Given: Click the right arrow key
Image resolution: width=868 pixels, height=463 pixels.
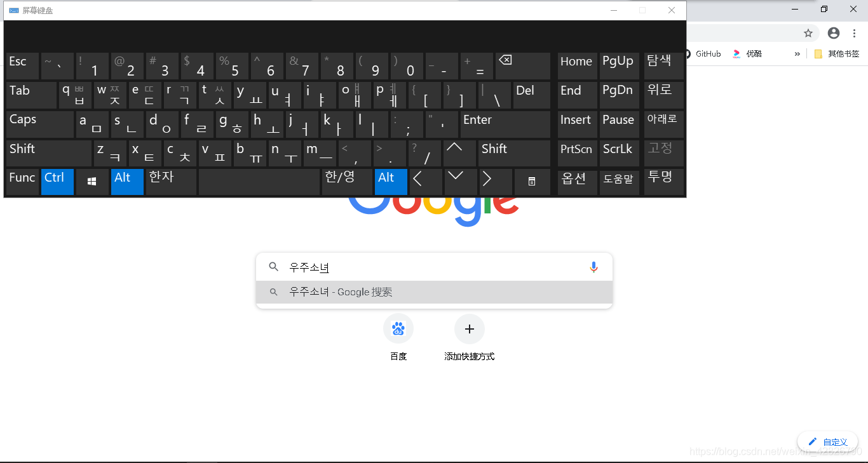Looking at the screenshot, I should coord(495,182).
